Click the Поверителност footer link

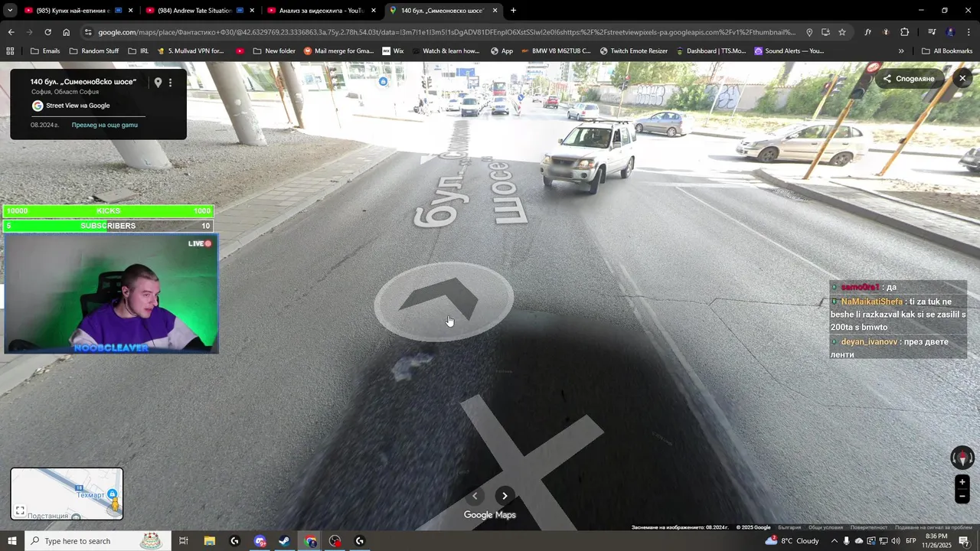pos(869,527)
